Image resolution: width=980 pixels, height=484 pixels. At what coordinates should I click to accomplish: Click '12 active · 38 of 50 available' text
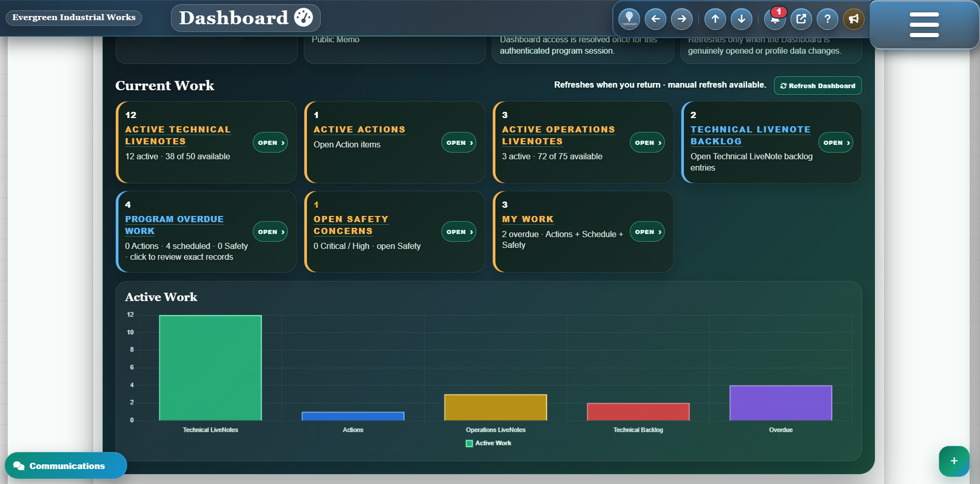178,156
